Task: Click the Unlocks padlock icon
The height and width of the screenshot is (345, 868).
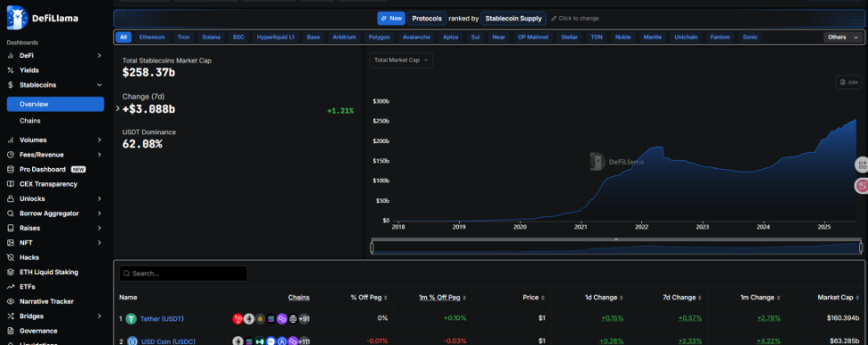Action: 10,198
